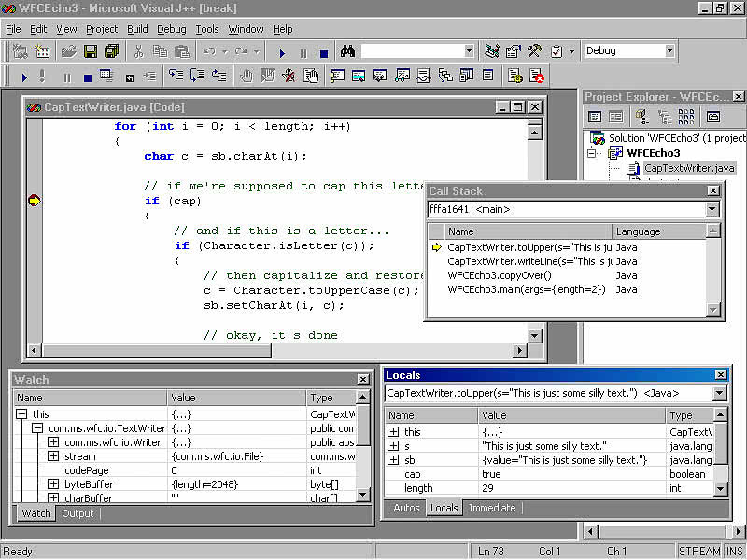Click the Processes gear document icon
Viewport: 747px width, 560px height.
[515, 76]
